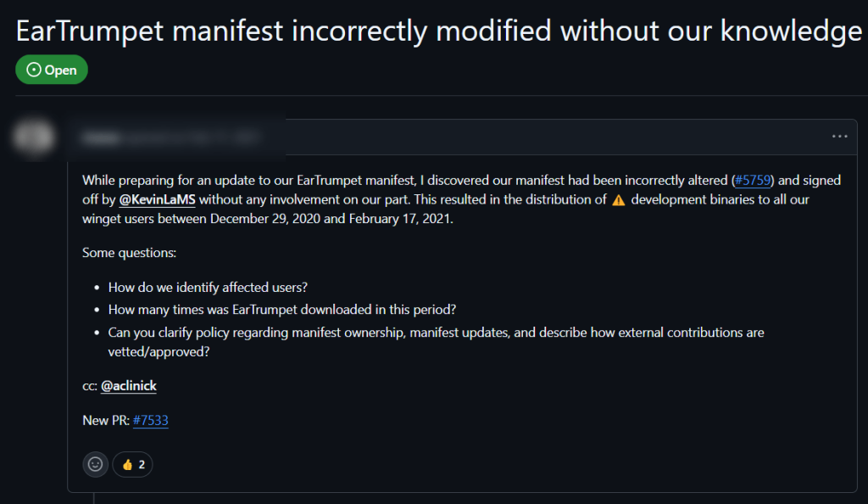Viewport: 868px width, 504px height.
Task: Click the EarTrumpet issue title
Action: (439, 31)
